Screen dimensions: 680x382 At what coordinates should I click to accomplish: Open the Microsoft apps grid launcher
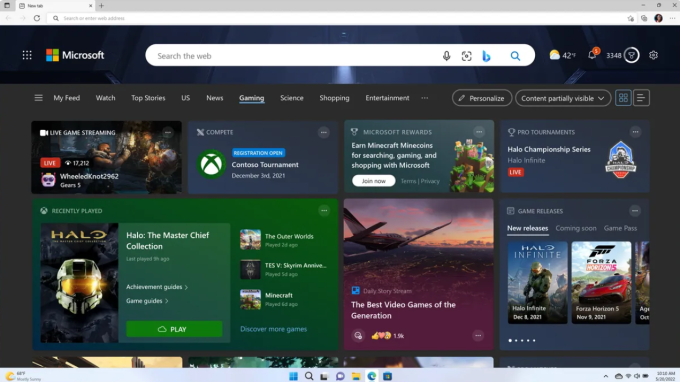(x=27, y=55)
